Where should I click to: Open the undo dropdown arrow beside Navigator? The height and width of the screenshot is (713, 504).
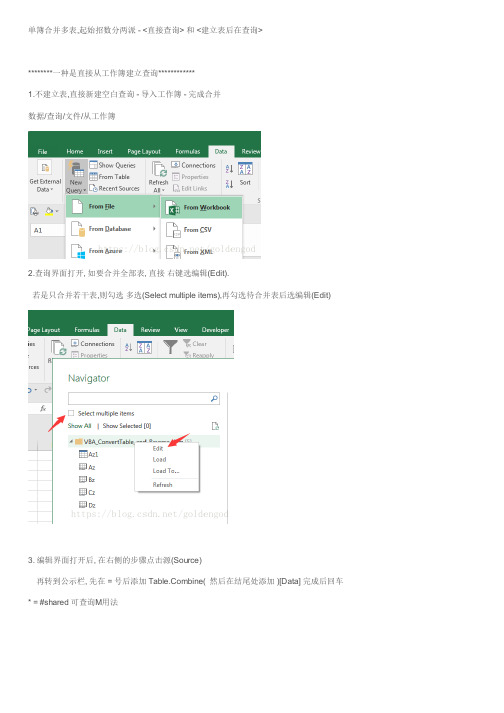point(36,390)
